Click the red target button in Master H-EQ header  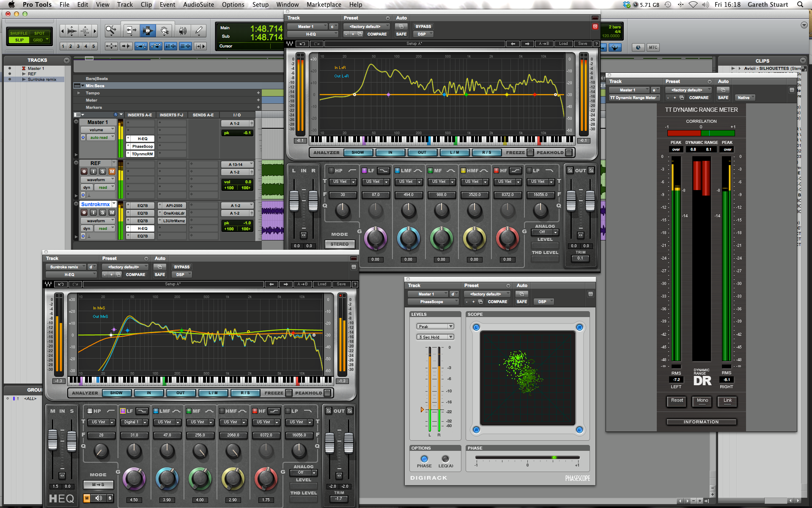(595, 27)
